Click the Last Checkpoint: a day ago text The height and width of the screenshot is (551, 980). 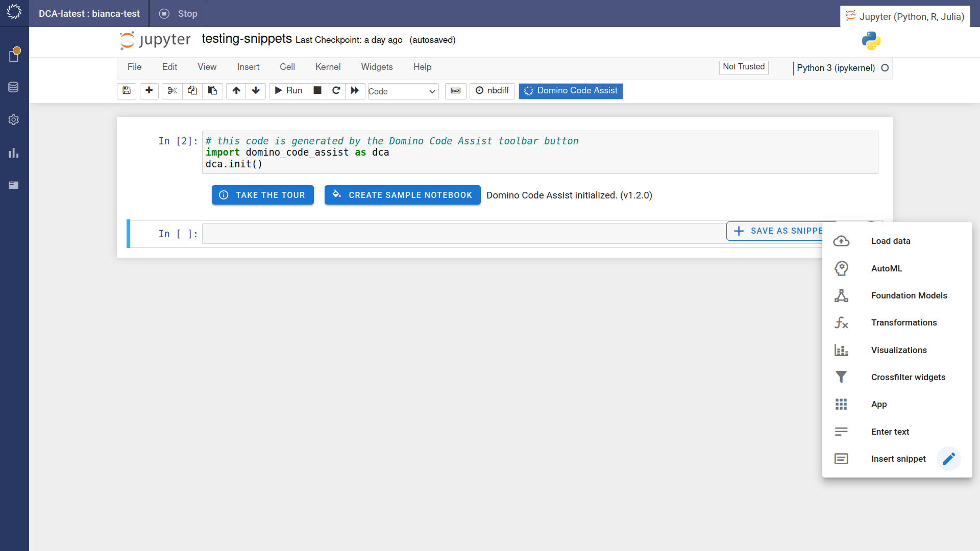point(349,40)
